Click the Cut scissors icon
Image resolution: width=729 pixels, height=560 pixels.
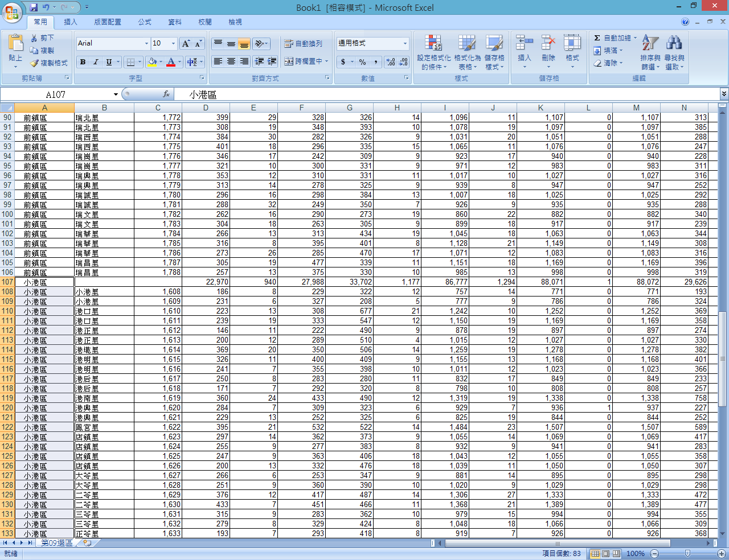coord(34,38)
